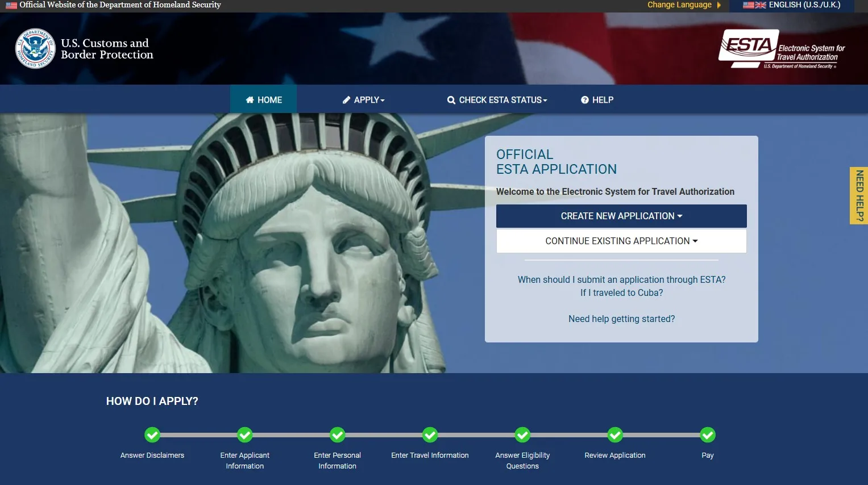Click the checkmark above Answer Eligibility Questions
The width and height of the screenshot is (868, 485).
(x=522, y=435)
